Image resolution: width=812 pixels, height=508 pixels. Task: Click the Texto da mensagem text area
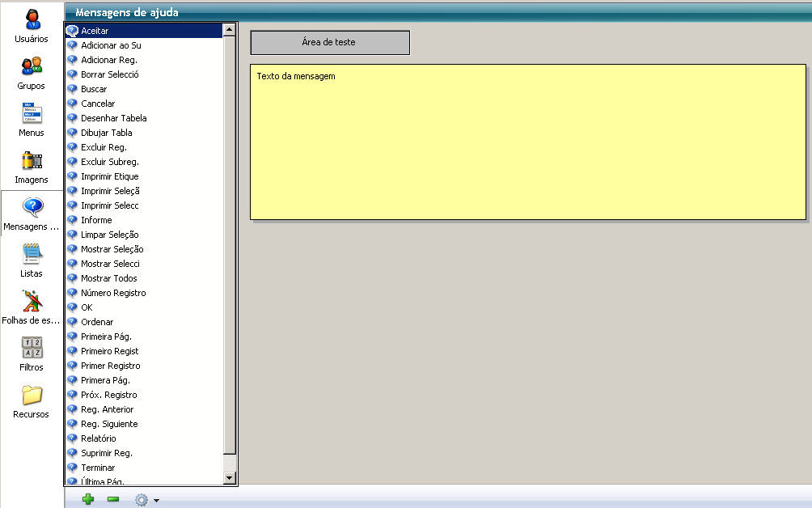pos(527,142)
